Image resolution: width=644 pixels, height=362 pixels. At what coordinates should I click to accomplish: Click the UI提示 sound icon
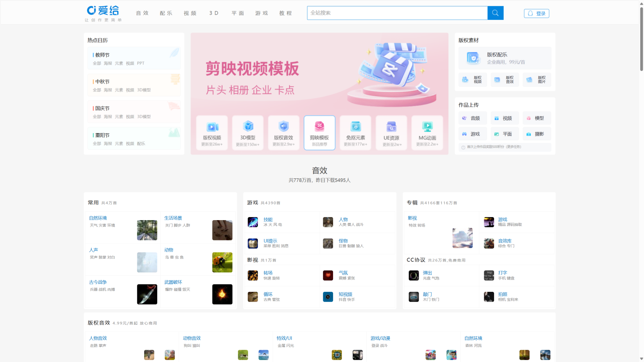pos(253,244)
